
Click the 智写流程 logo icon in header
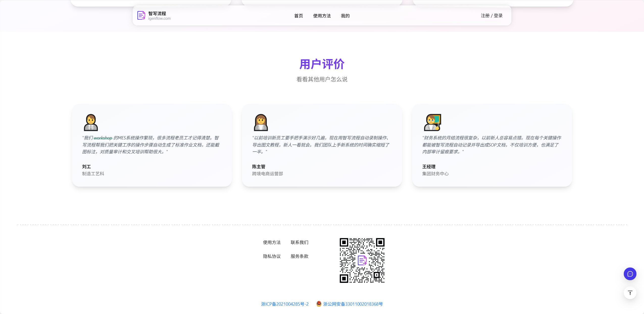click(141, 15)
